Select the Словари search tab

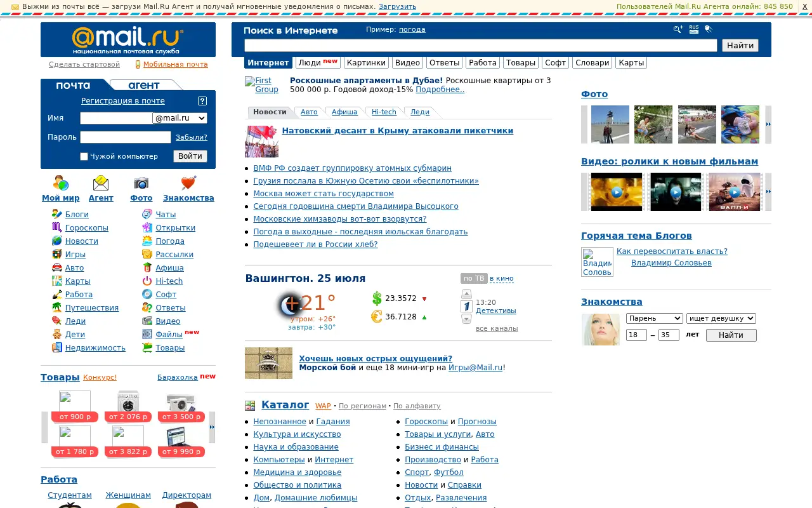point(592,62)
